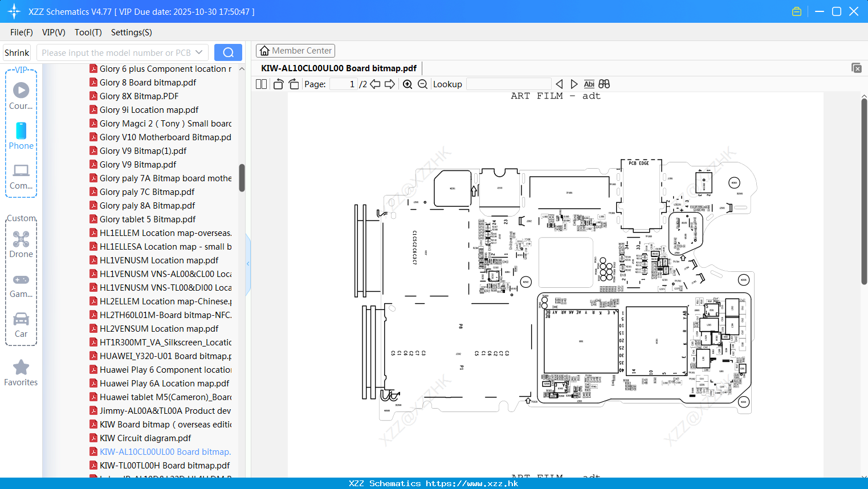
Task: Go to next page arrow
Action: coord(390,84)
